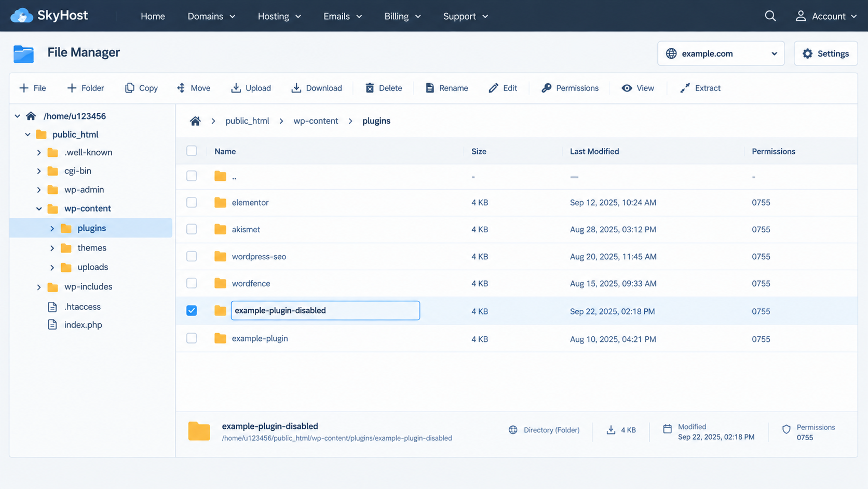Check the akismet row checkbox
The image size is (868, 489).
pyautogui.click(x=192, y=229)
